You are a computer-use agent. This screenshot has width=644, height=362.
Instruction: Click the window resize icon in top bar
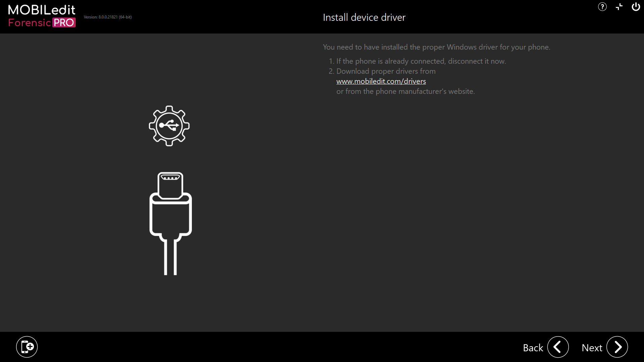(x=619, y=7)
